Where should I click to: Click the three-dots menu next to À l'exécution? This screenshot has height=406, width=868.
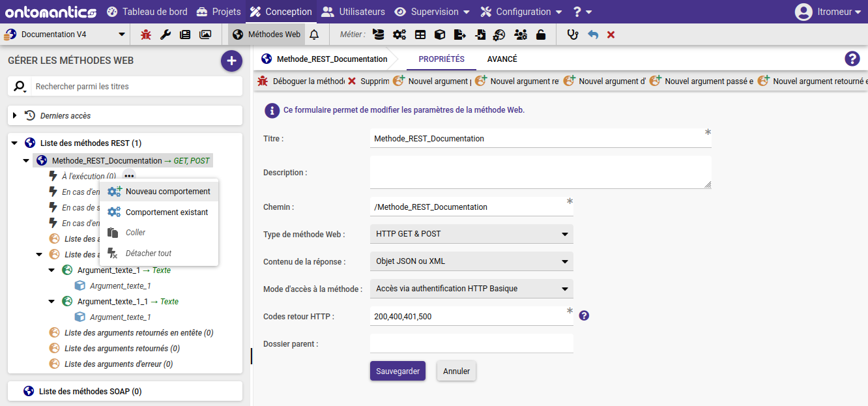click(x=129, y=176)
